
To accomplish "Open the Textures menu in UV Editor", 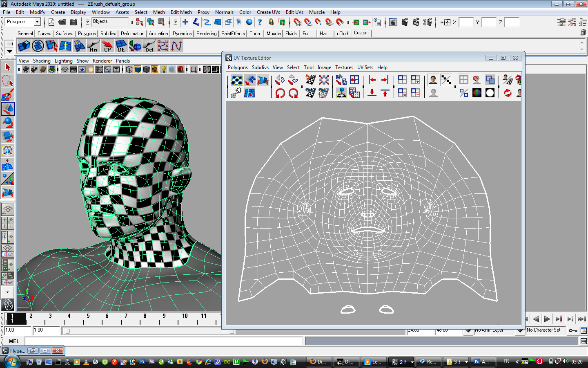I will coord(344,67).
